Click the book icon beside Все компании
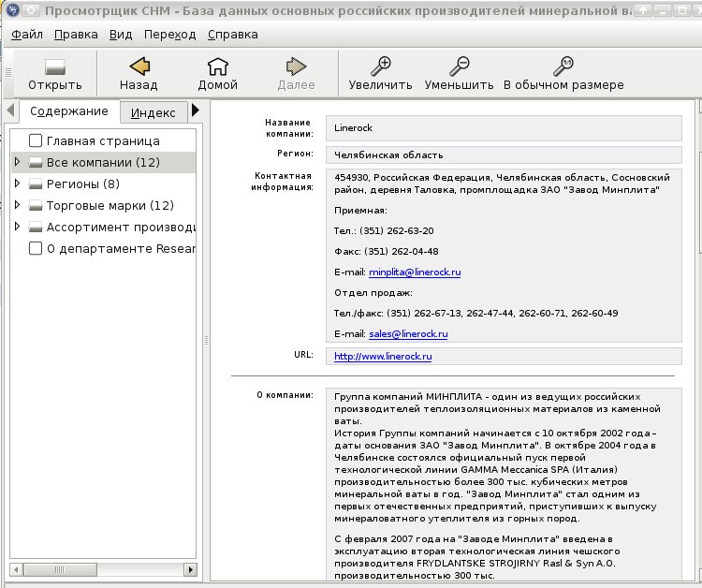The height and width of the screenshot is (588, 702). 36,163
